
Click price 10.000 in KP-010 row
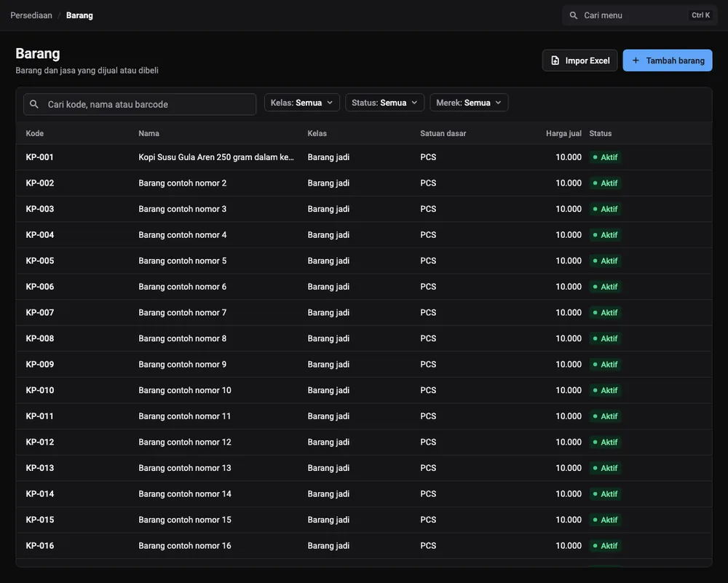click(569, 390)
